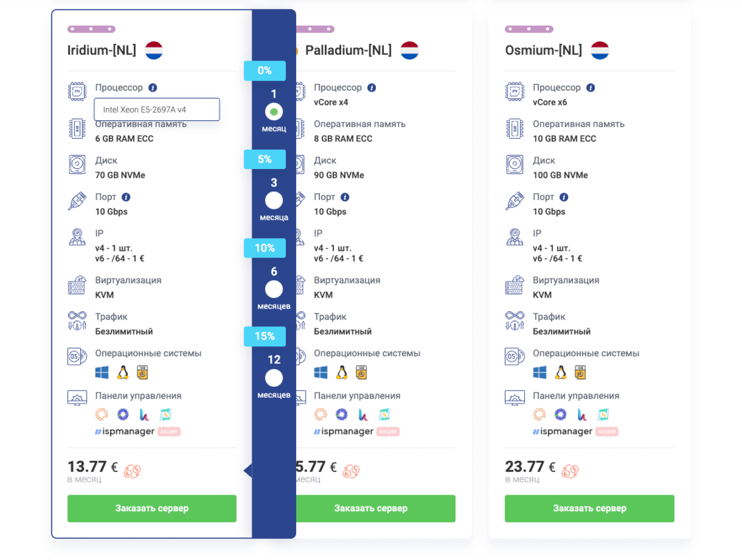This screenshot has width=742, height=560.
Task: Select the 1 month billing period
Action: [273, 111]
